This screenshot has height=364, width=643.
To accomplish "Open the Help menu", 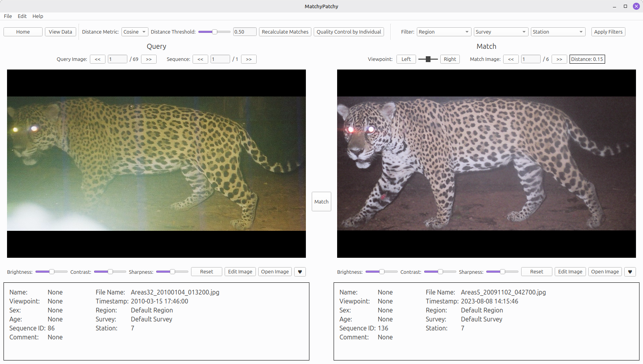I will pos(38,16).
